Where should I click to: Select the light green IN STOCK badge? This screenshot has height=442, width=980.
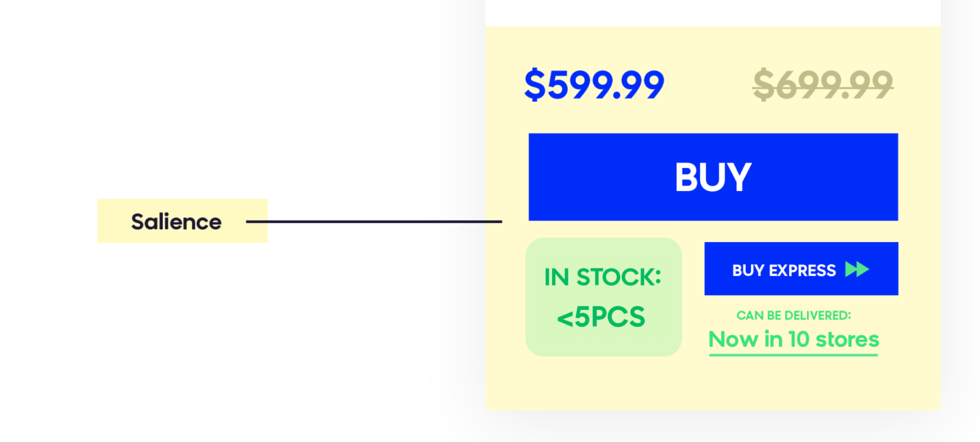(x=604, y=297)
